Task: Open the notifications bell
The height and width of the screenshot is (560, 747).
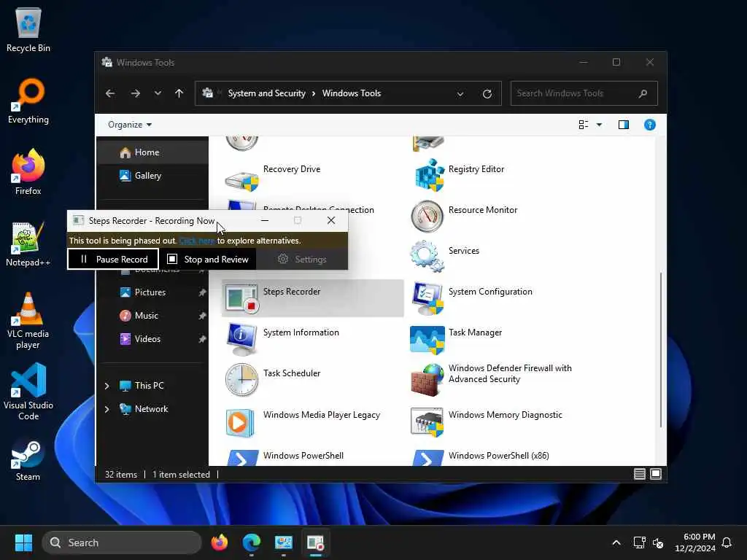Action: (x=727, y=542)
